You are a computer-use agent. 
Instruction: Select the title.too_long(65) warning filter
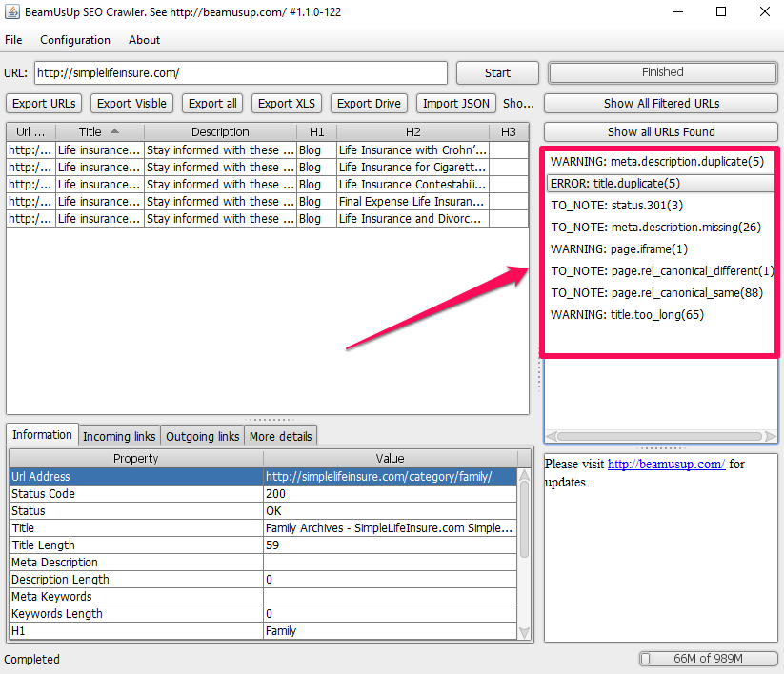(627, 315)
